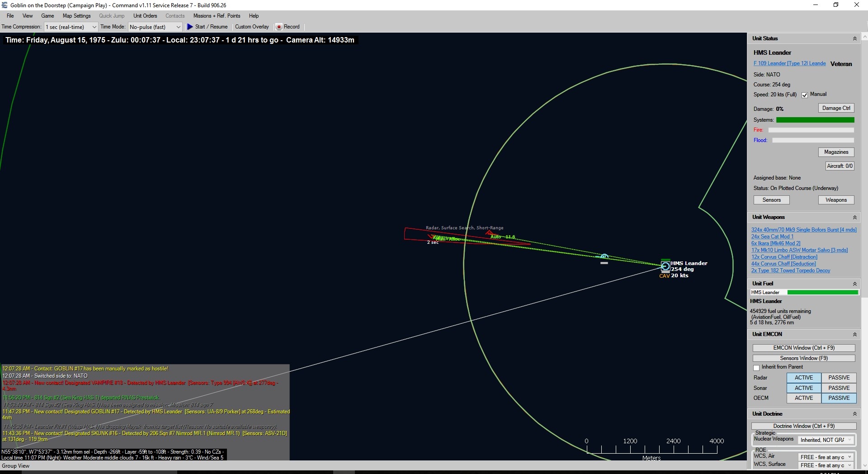Collapse the Unit Fuel panel

tap(854, 284)
